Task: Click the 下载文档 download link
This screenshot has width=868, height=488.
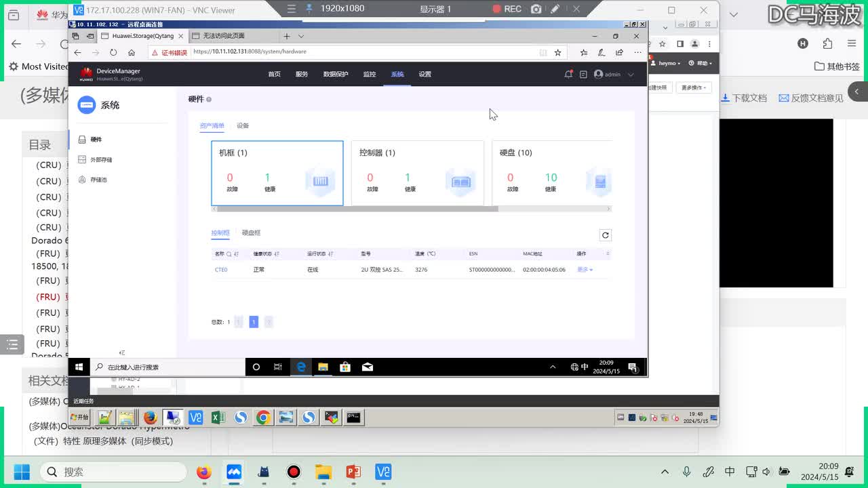Action: point(744,98)
